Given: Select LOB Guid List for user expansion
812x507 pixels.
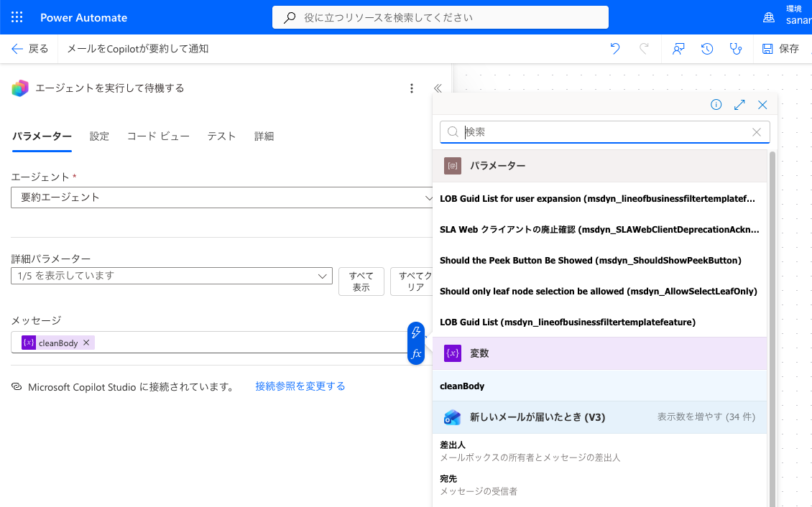Looking at the screenshot, I should pyautogui.click(x=600, y=199).
